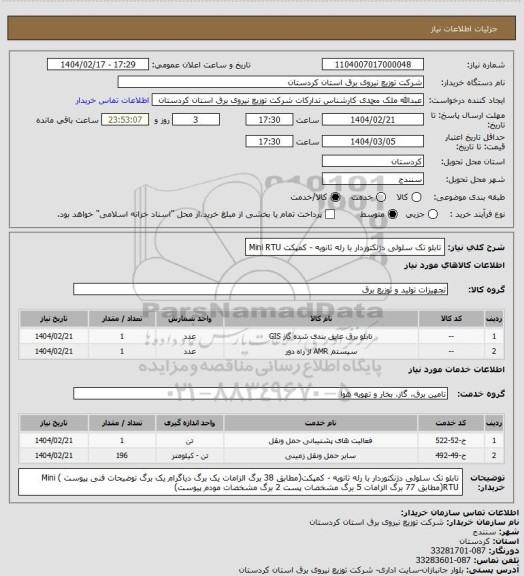Click service code ح-49-492
Screen dimensions: 524x576
pos(451,456)
